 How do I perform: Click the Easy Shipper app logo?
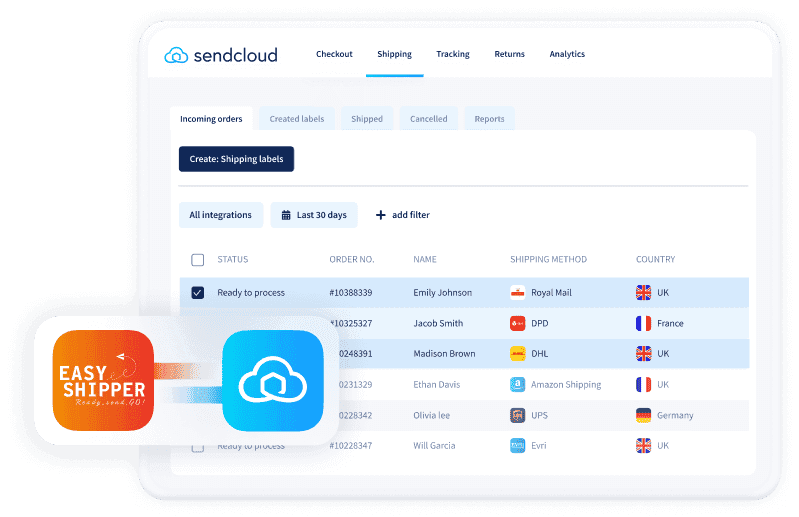tap(103, 380)
